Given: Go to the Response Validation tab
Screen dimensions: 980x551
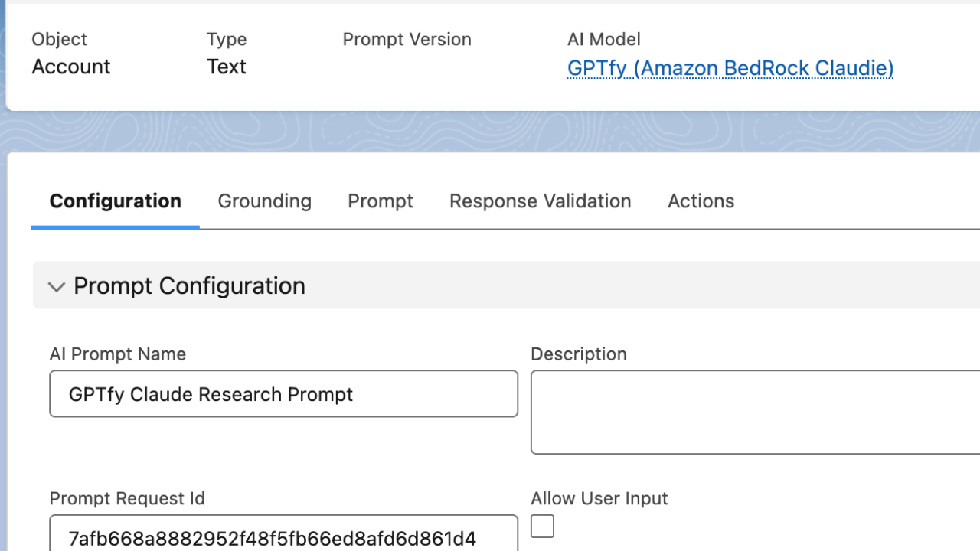Looking at the screenshot, I should coord(540,201).
